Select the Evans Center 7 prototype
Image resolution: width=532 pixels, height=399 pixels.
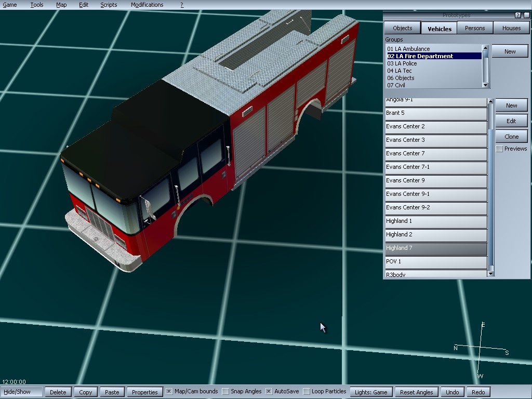point(436,154)
